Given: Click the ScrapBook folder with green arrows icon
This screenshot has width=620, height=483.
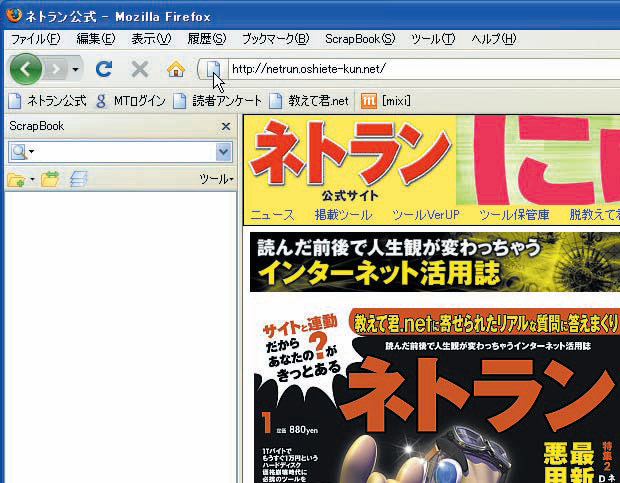Looking at the screenshot, I should click(50, 179).
